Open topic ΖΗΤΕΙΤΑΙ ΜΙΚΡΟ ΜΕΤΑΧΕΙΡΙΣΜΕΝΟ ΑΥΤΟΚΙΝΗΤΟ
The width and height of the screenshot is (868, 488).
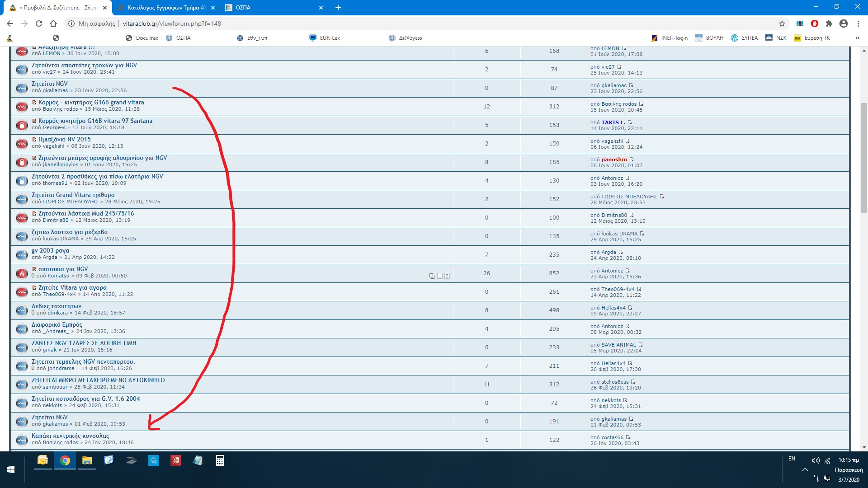click(98, 380)
